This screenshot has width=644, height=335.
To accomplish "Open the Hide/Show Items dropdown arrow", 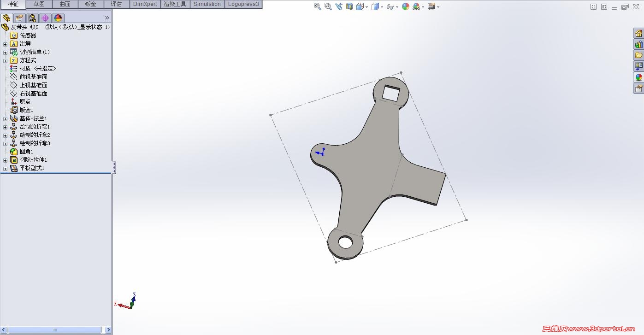I will coord(397,7).
